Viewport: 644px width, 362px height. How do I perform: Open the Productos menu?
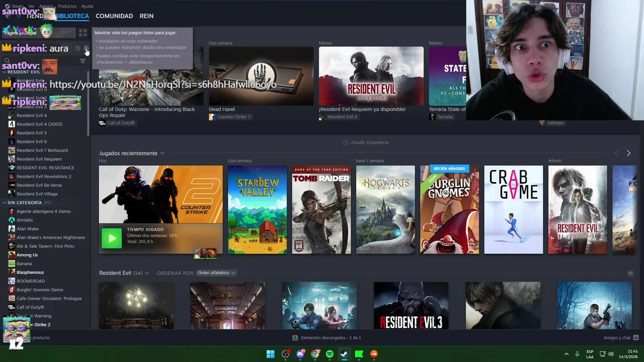point(67,6)
